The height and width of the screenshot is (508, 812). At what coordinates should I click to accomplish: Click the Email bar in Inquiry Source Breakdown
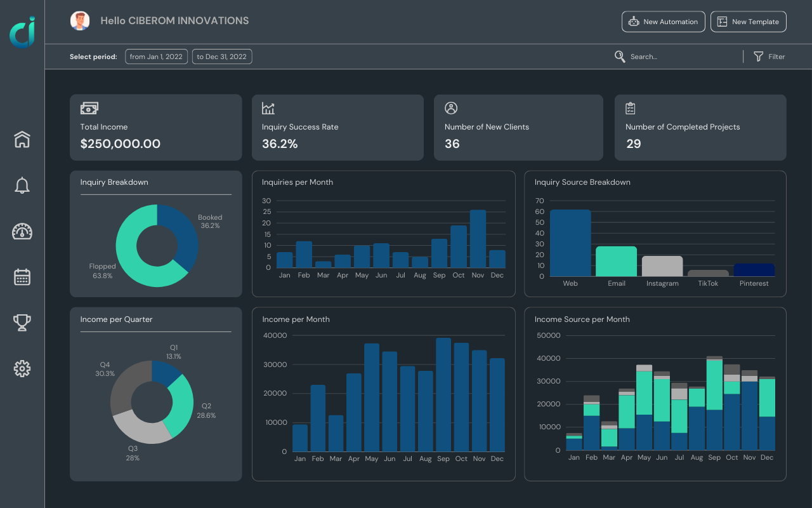617,262
